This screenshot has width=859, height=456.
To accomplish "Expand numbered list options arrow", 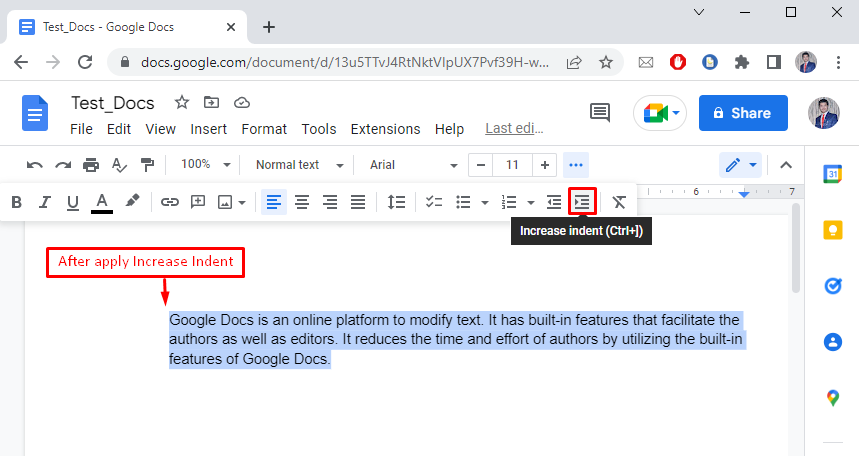I will (x=530, y=203).
